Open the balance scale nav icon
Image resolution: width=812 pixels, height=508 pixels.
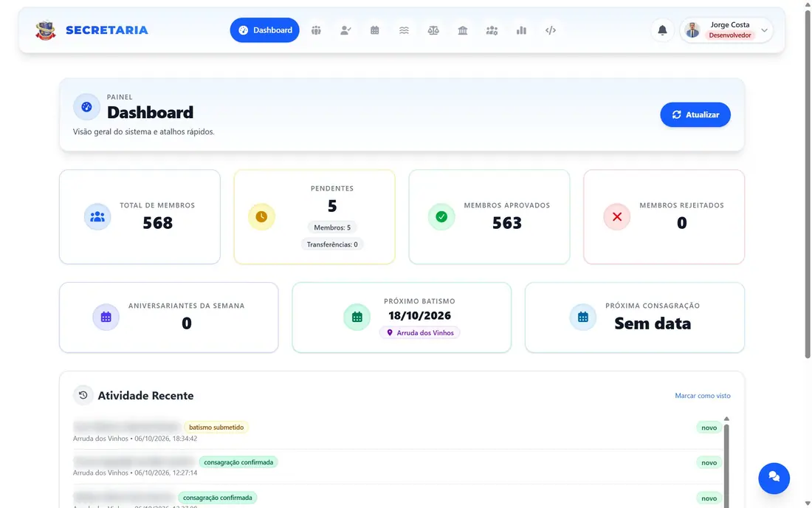point(433,30)
